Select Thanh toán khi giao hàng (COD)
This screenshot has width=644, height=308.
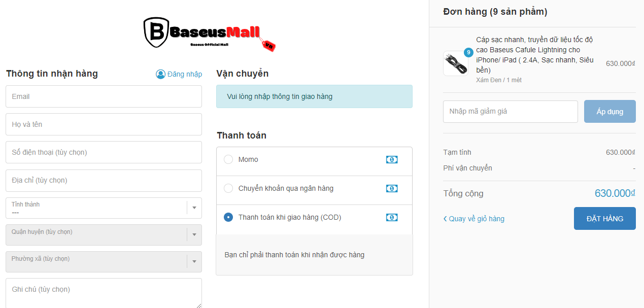(228, 217)
